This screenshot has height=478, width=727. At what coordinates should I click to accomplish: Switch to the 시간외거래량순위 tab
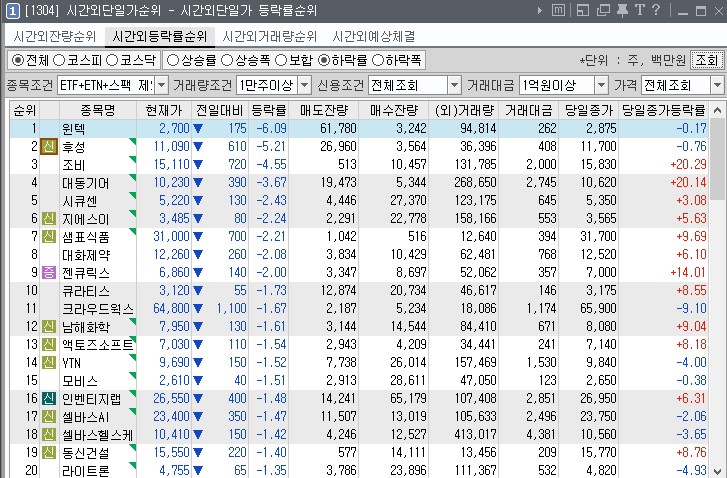coord(269,36)
